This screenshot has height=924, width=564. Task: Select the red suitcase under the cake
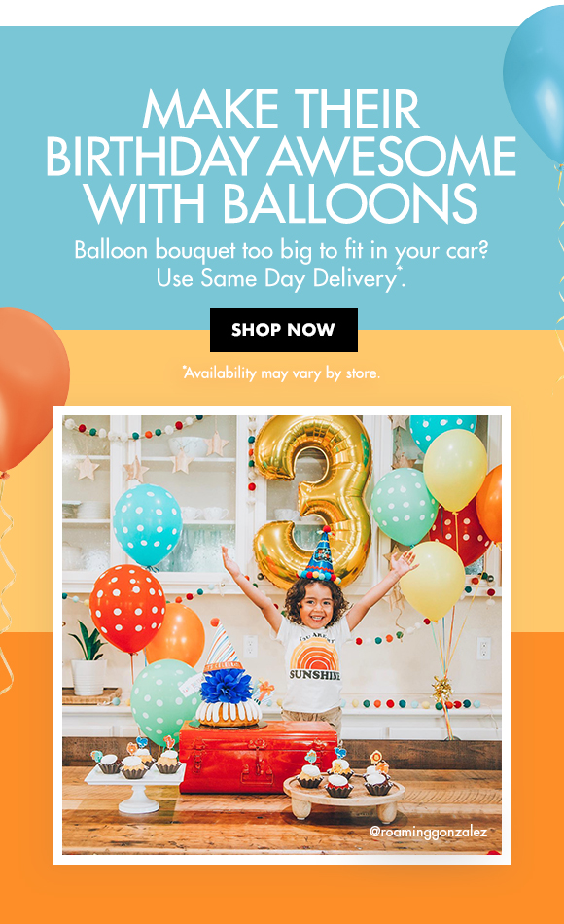(x=258, y=758)
